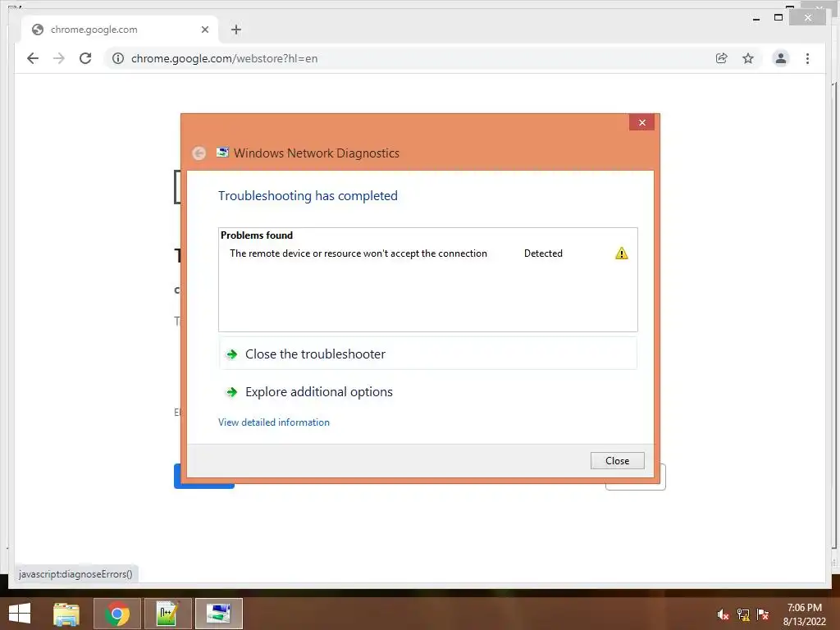Open a new Chrome tab

[x=236, y=30]
